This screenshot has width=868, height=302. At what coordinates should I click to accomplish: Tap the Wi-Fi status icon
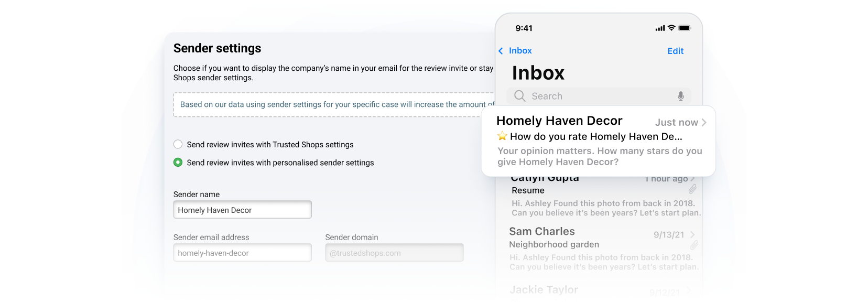(x=671, y=28)
